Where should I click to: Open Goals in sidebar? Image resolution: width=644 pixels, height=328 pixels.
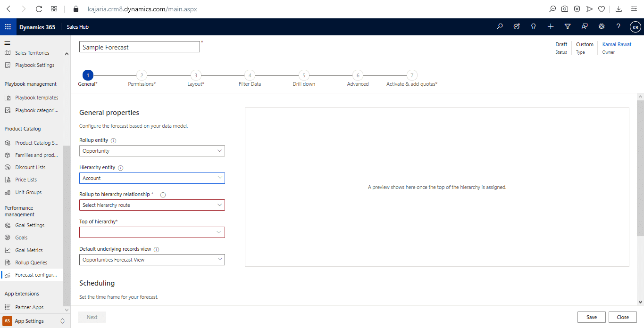pyautogui.click(x=21, y=238)
